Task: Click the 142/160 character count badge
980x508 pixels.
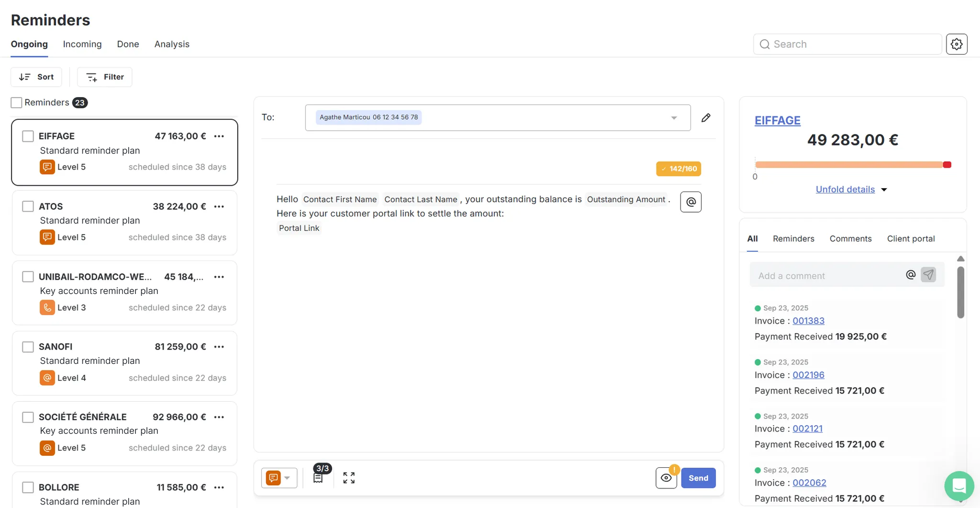Action: 679,169
